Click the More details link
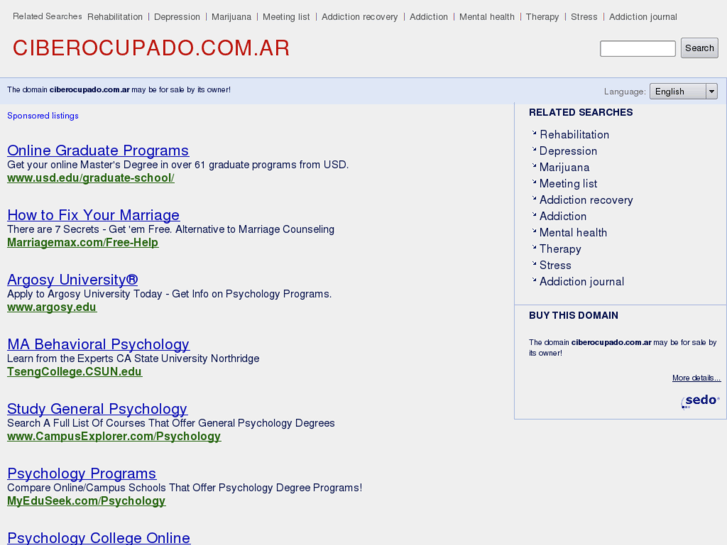The width and height of the screenshot is (727, 545). (x=696, y=378)
